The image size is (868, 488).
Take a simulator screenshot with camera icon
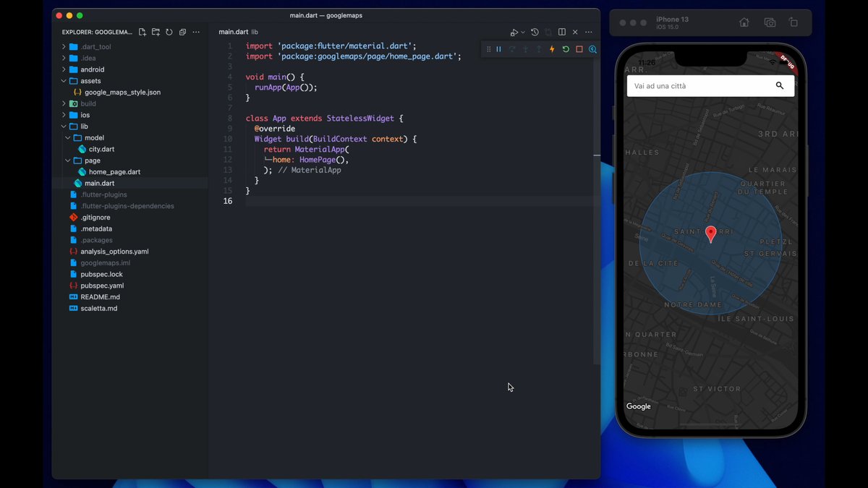click(770, 22)
